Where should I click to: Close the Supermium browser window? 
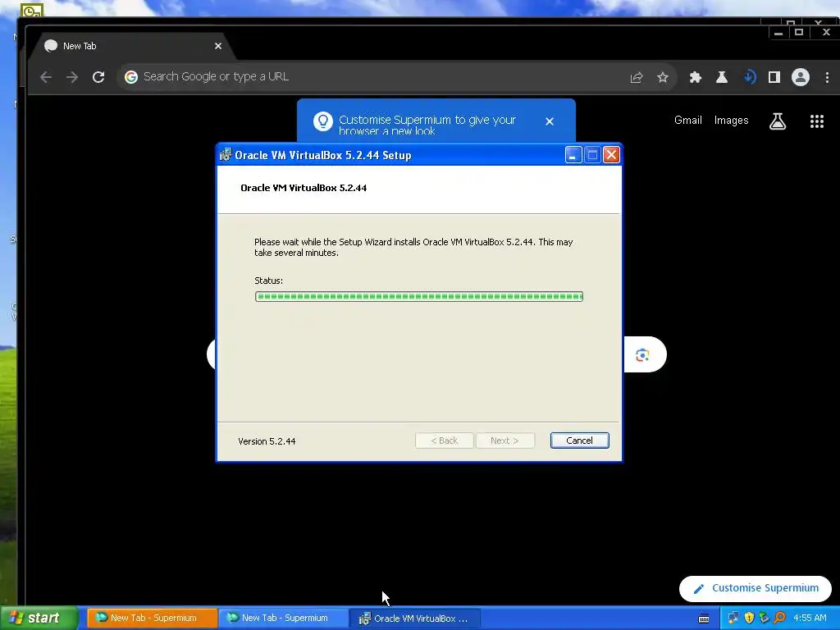(826, 33)
